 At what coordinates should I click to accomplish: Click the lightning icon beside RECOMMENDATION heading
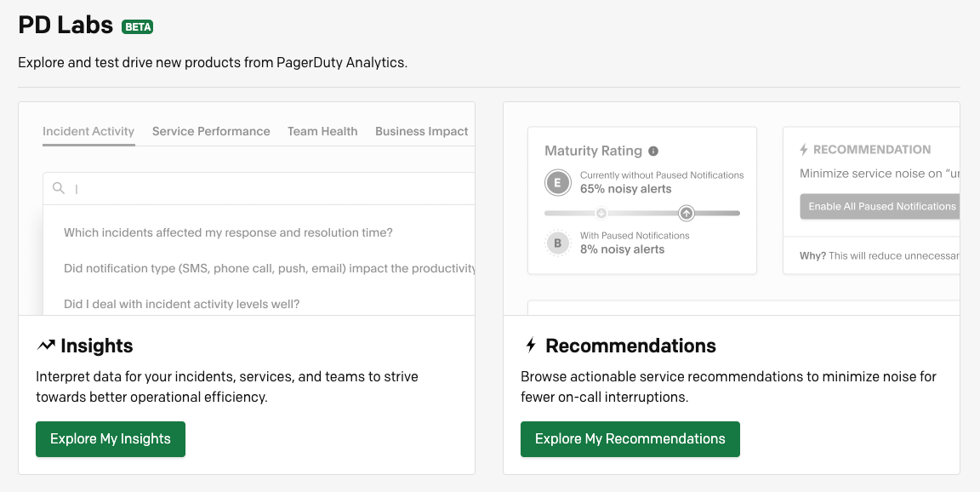click(x=804, y=150)
